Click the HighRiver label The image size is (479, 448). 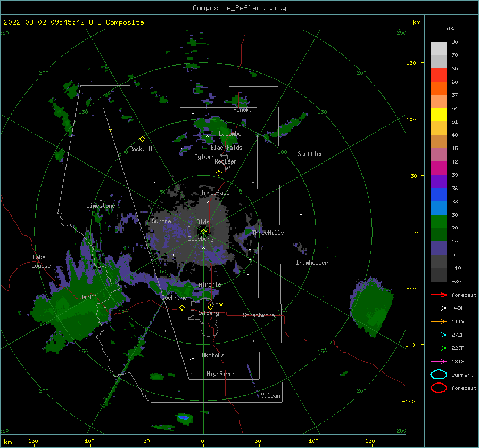pos(221,374)
